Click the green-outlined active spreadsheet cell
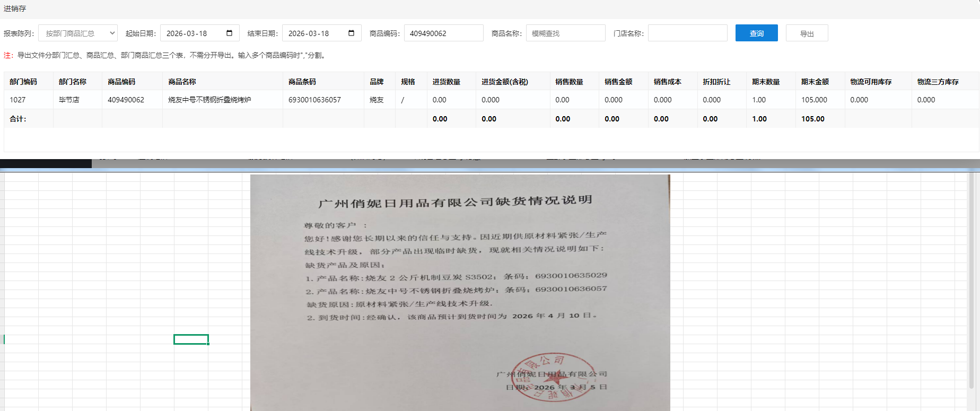This screenshot has height=411, width=980. [x=191, y=339]
